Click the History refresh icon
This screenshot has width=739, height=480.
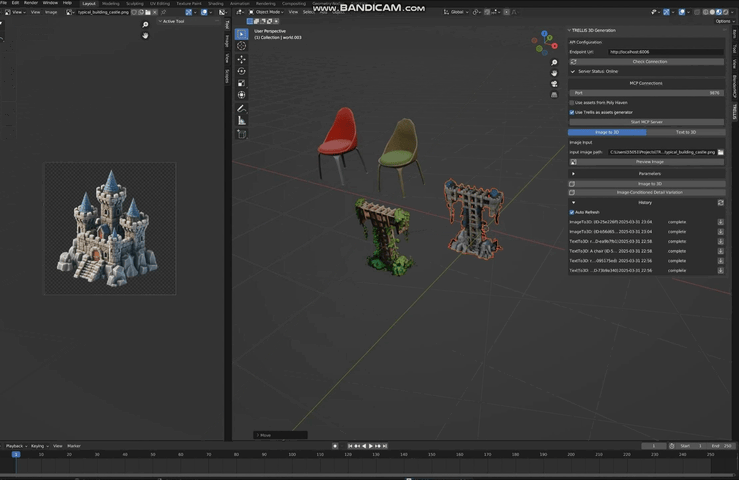tap(721, 203)
